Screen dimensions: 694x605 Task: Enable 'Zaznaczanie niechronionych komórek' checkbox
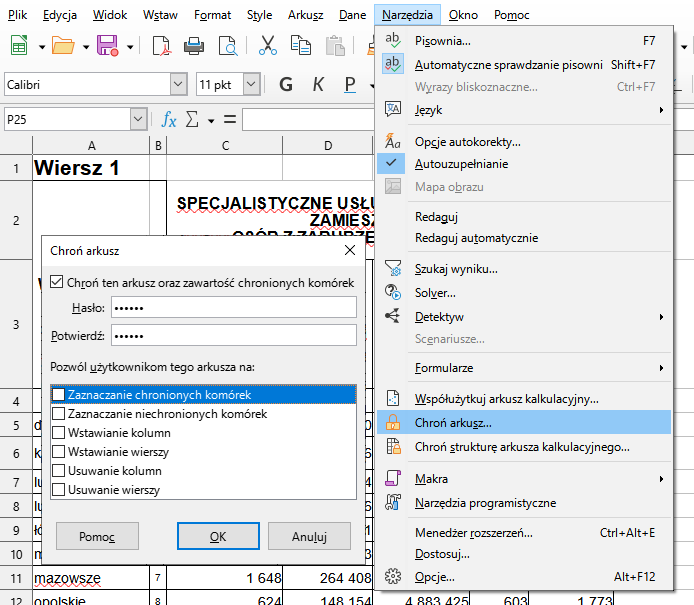tap(59, 414)
